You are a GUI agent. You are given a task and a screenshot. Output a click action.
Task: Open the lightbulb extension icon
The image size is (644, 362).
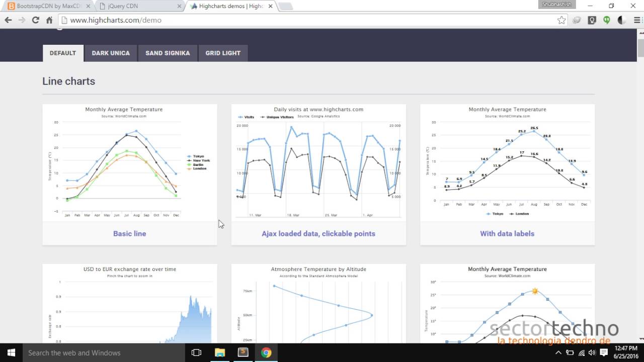[592, 20]
